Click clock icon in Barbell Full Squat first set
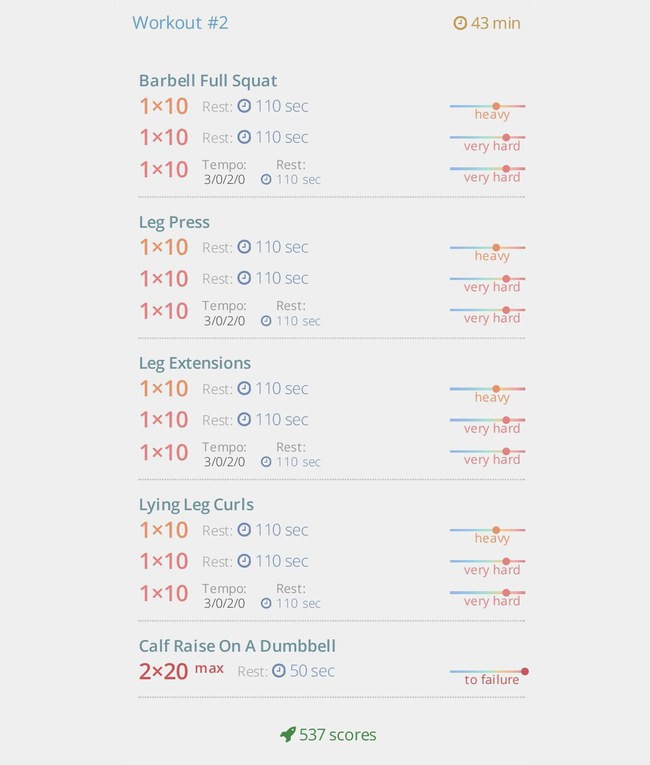650x765 pixels. [x=244, y=106]
